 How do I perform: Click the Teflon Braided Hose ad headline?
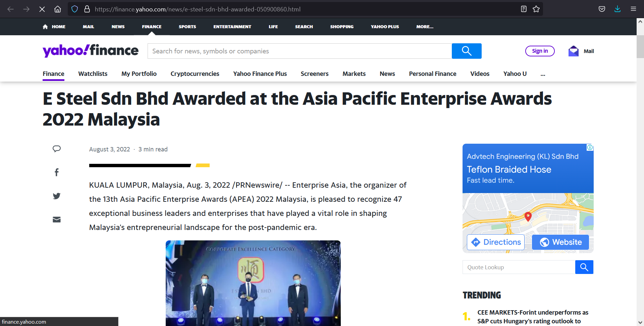[509, 170]
